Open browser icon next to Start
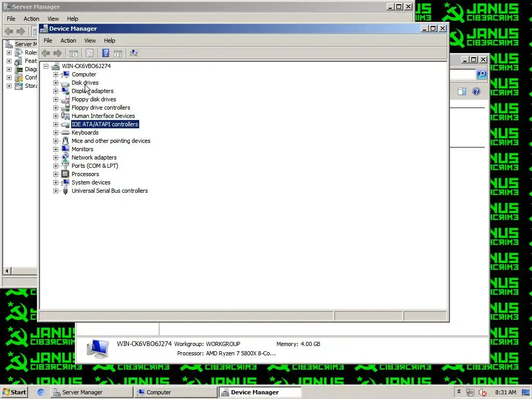Image resolution: width=532 pixels, height=399 pixels. 41,392
